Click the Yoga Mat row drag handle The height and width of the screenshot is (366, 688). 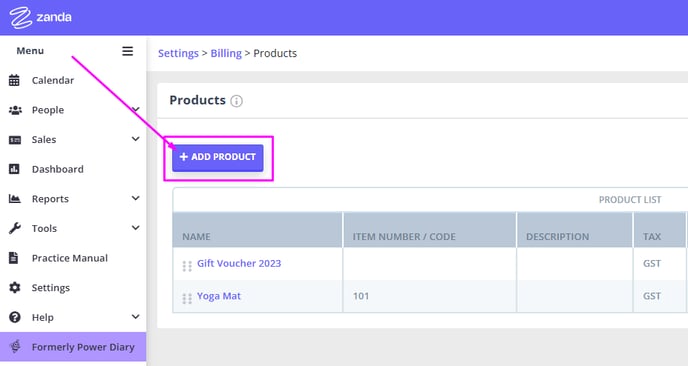click(187, 298)
